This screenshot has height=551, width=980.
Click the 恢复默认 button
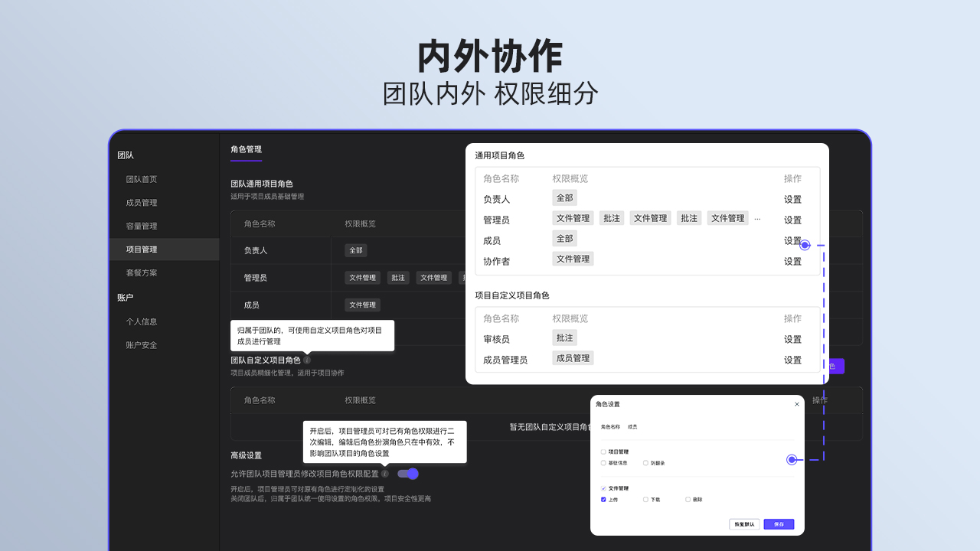(744, 524)
